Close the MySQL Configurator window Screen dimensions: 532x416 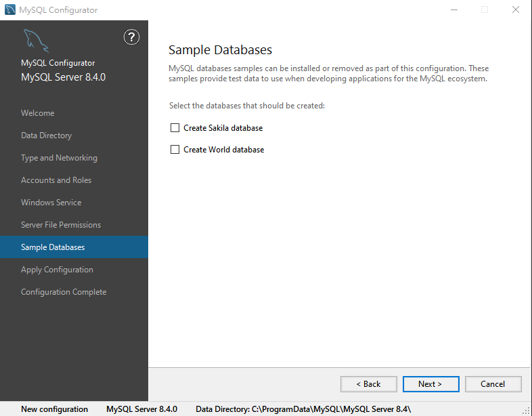[x=515, y=10]
